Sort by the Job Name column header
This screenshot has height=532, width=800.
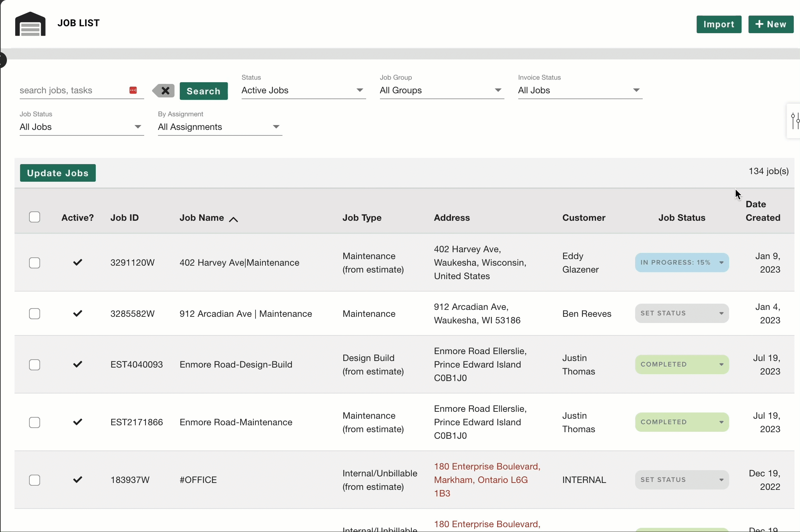[202, 218]
